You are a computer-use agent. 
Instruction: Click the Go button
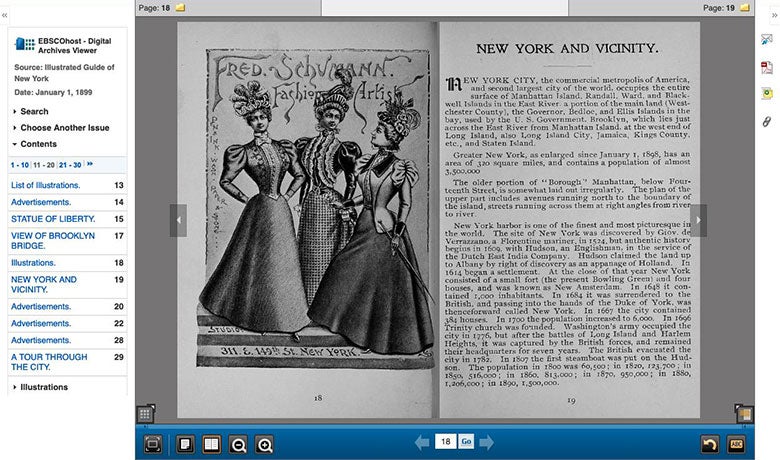pos(466,442)
